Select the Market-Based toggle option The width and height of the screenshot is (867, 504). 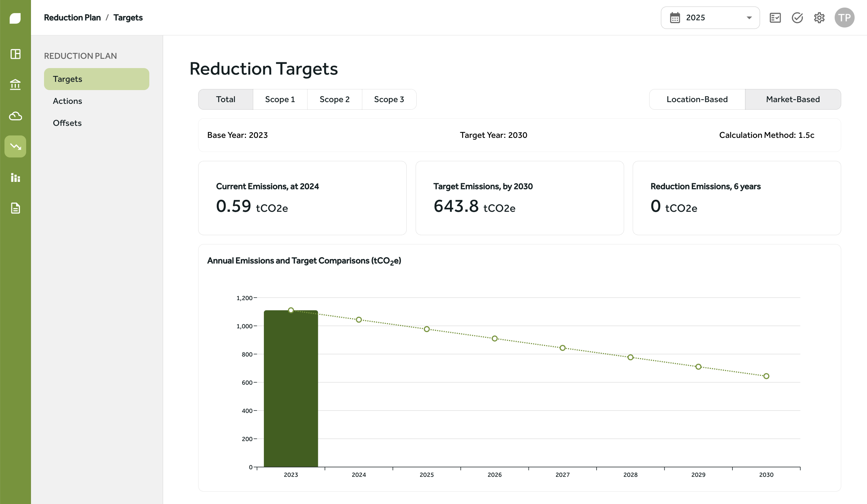(x=793, y=99)
